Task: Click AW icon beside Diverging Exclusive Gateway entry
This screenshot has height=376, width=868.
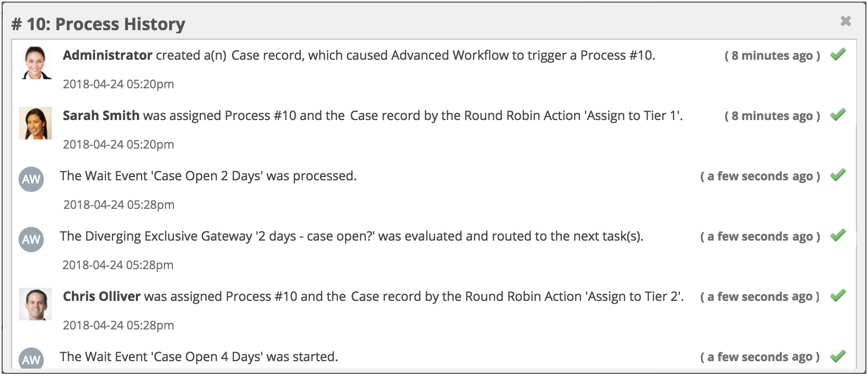Action: click(31, 240)
